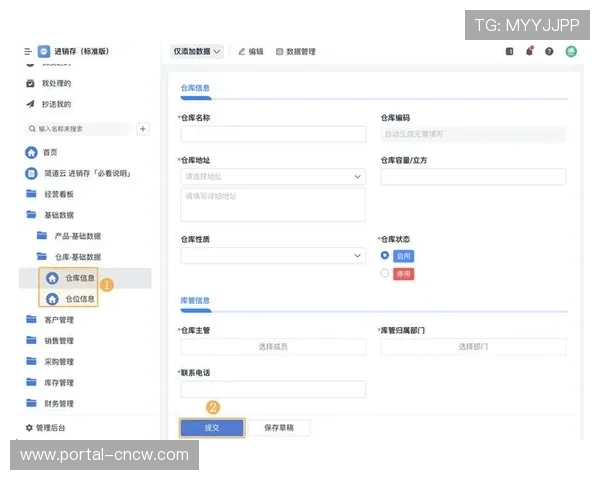Click the panel layout icon at top right
The width and height of the screenshot is (600, 480).
pyautogui.click(x=509, y=51)
